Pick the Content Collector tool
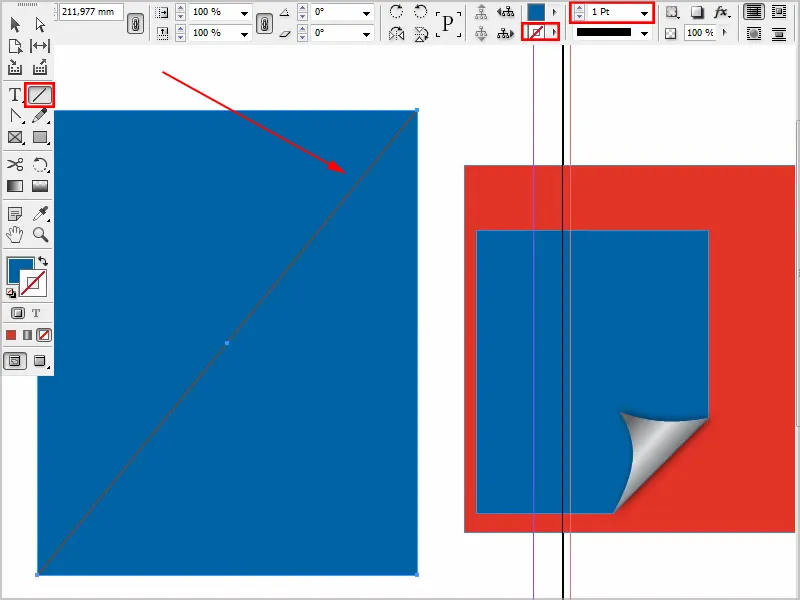 [x=15, y=67]
